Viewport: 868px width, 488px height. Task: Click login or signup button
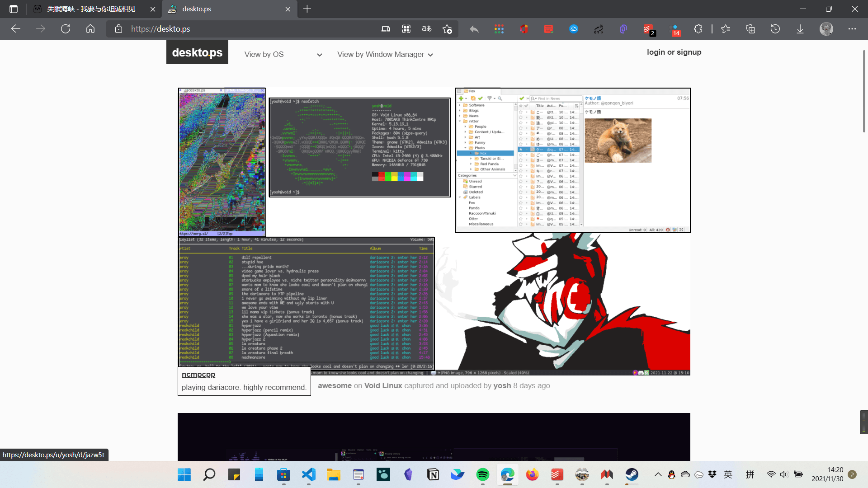674,52
